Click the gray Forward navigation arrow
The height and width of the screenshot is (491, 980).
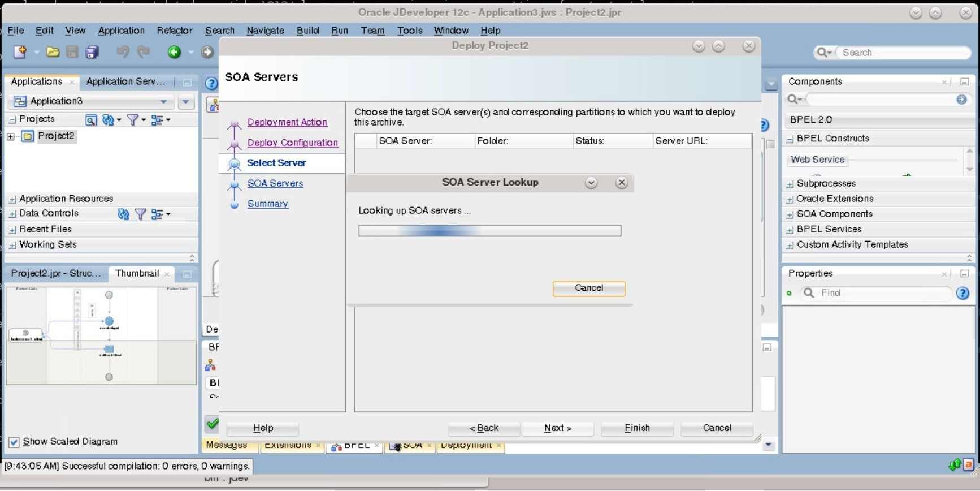(x=207, y=52)
